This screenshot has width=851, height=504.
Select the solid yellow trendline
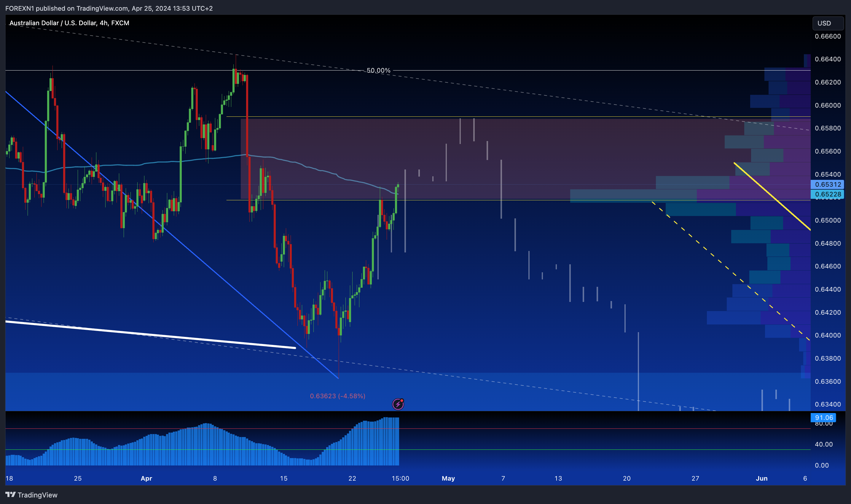click(x=772, y=196)
